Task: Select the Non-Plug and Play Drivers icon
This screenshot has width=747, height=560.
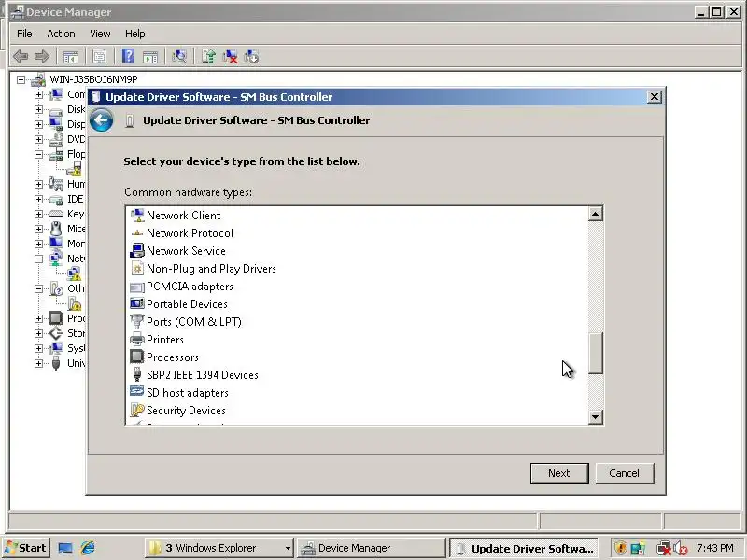Action: click(137, 269)
